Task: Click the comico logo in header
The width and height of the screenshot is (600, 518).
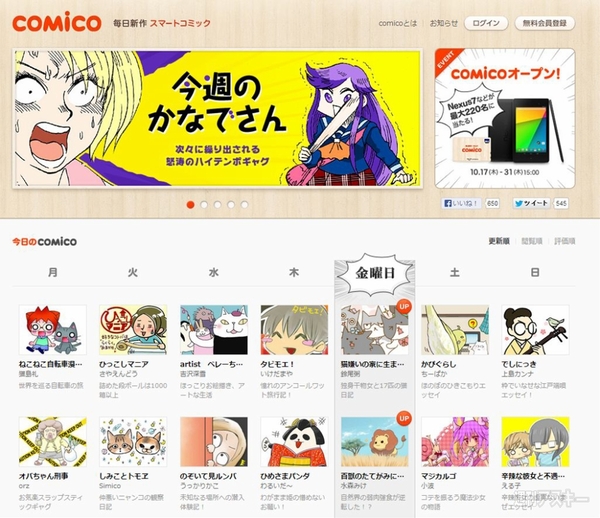Action: pyautogui.click(x=57, y=22)
